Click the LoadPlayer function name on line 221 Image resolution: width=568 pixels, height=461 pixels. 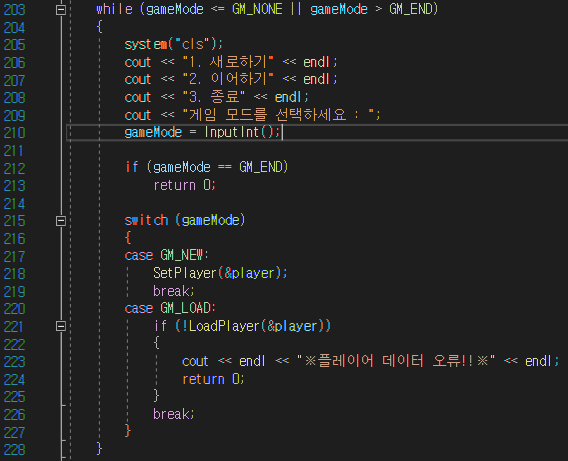click(x=224, y=326)
